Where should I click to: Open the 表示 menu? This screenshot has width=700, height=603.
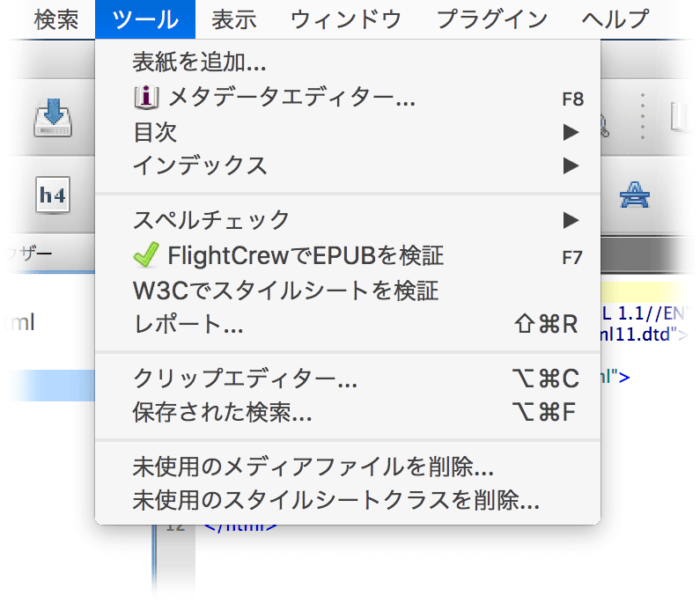point(234,19)
